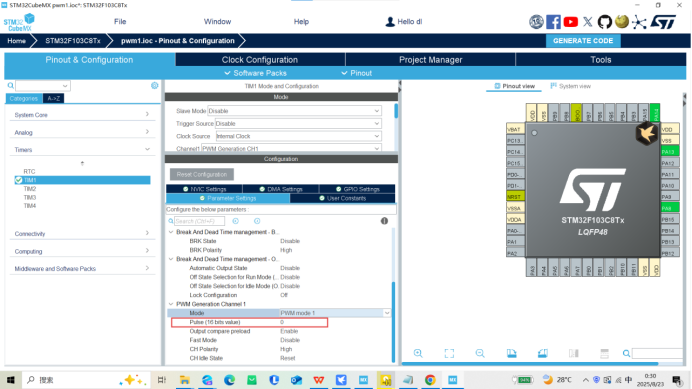This screenshot has width=692, height=389.
Task: Switch to Project Manager tab
Action: [x=431, y=60]
